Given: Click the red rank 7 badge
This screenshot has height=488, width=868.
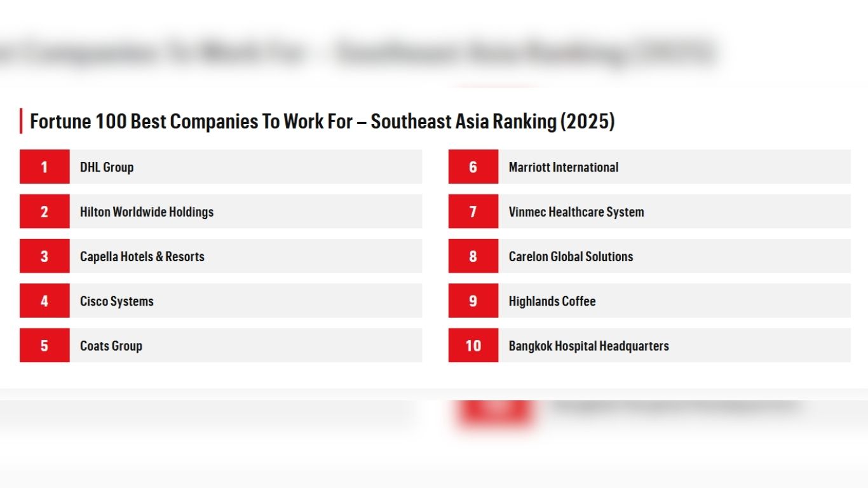Looking at the screenshot, I should coord(473,212).
